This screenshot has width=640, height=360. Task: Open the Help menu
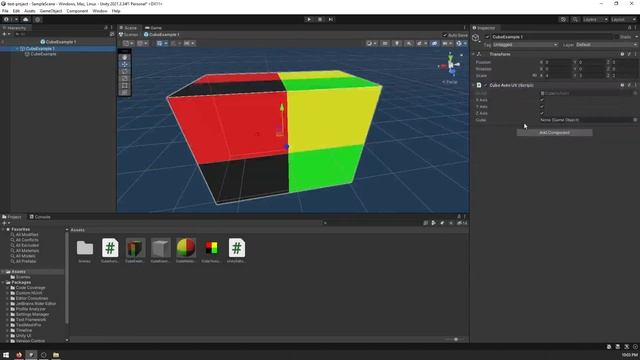(116, 11)
